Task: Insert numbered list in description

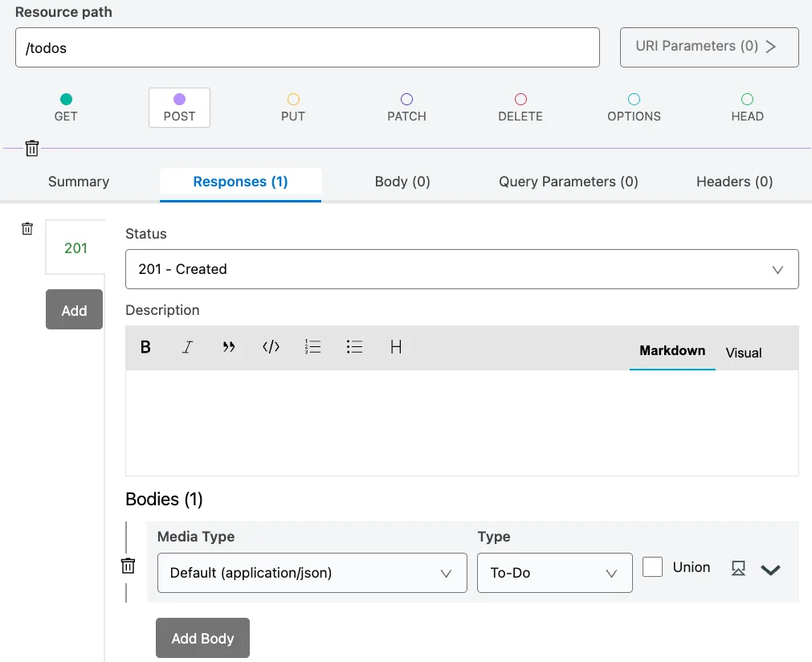Action: (312, 346)
